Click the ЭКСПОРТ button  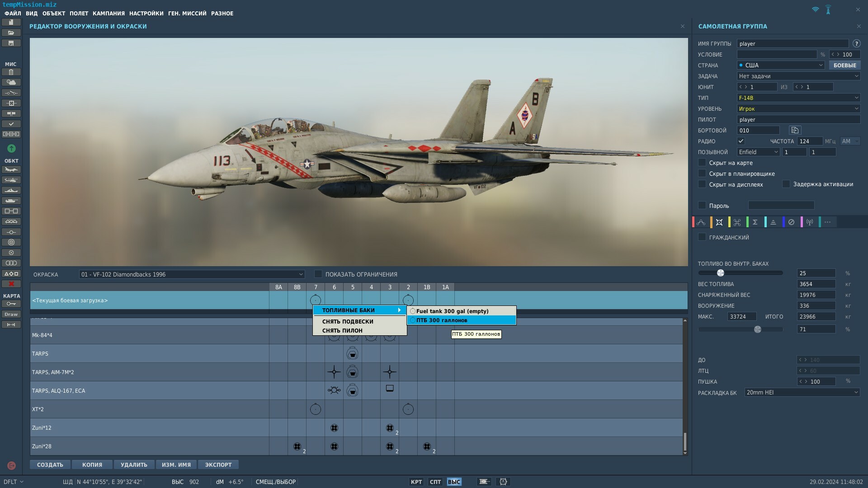pos(218,465)
